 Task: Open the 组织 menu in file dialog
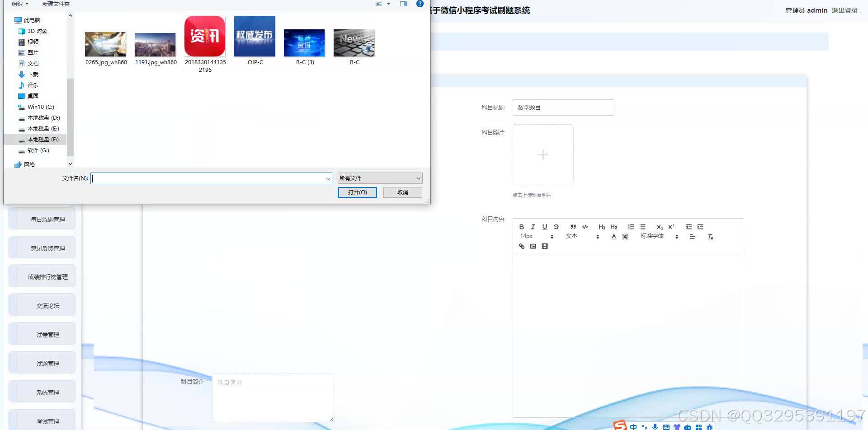(x=19, y=4)
